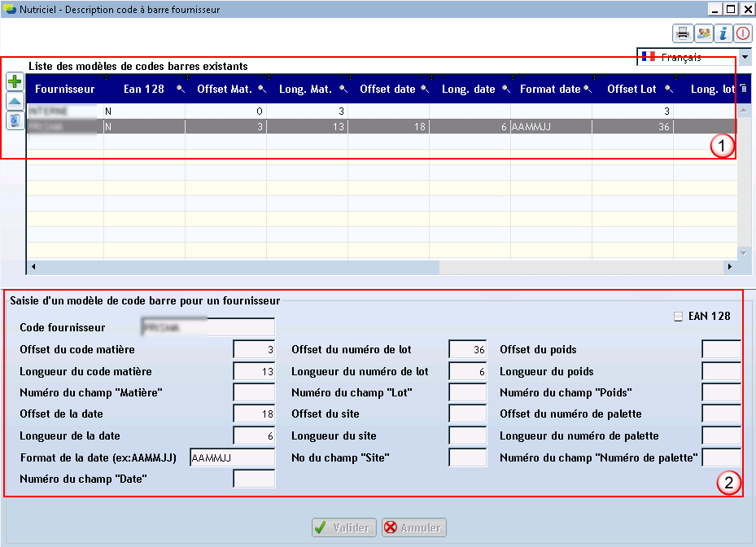
Task: Click the list's horizontal scrollbar left arrow
Action: [33, 267]
